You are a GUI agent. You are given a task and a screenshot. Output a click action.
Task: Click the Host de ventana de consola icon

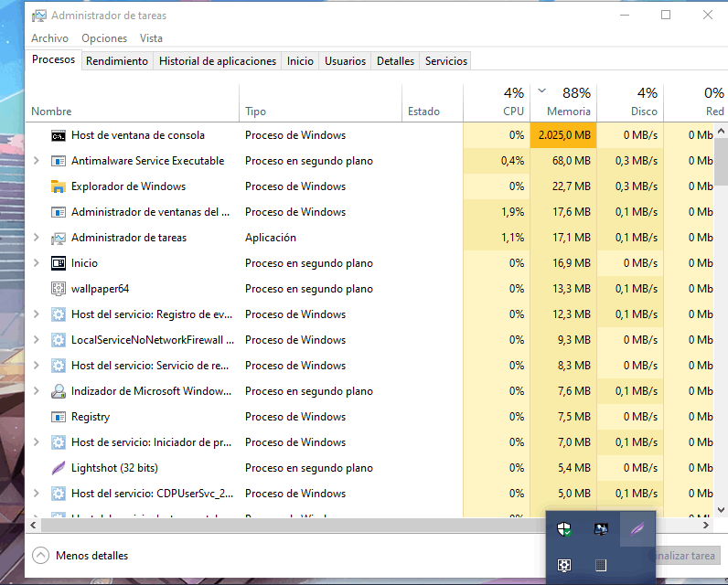coord(58,136)
